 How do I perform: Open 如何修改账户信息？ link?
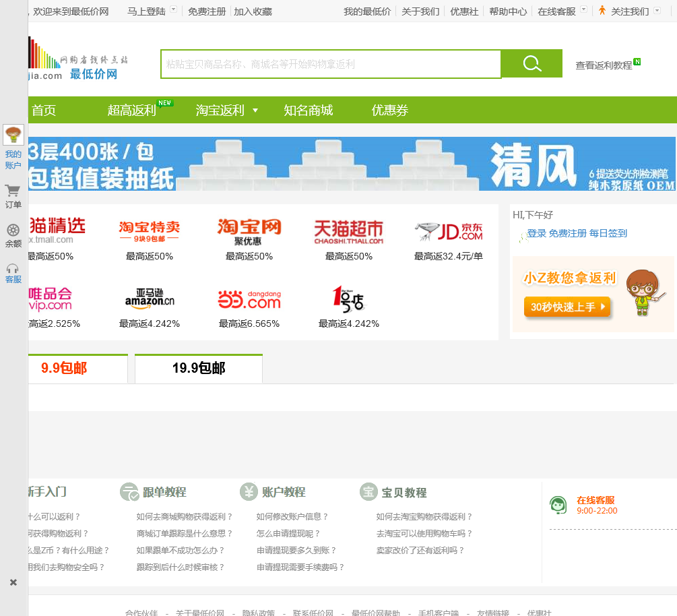[x=292, y=517]
